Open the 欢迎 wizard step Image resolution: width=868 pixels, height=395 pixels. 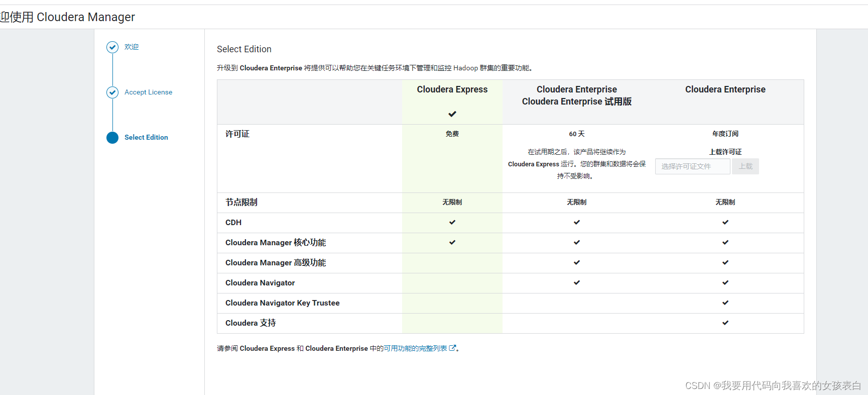pos(132,47)
